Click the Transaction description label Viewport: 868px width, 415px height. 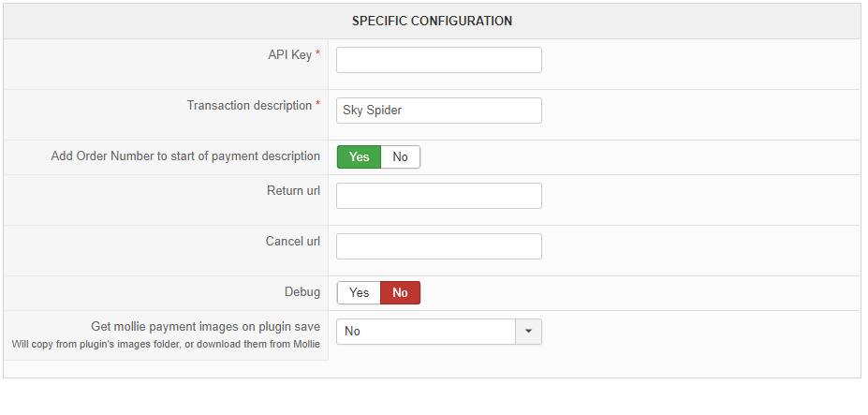[x=249, y=105]
